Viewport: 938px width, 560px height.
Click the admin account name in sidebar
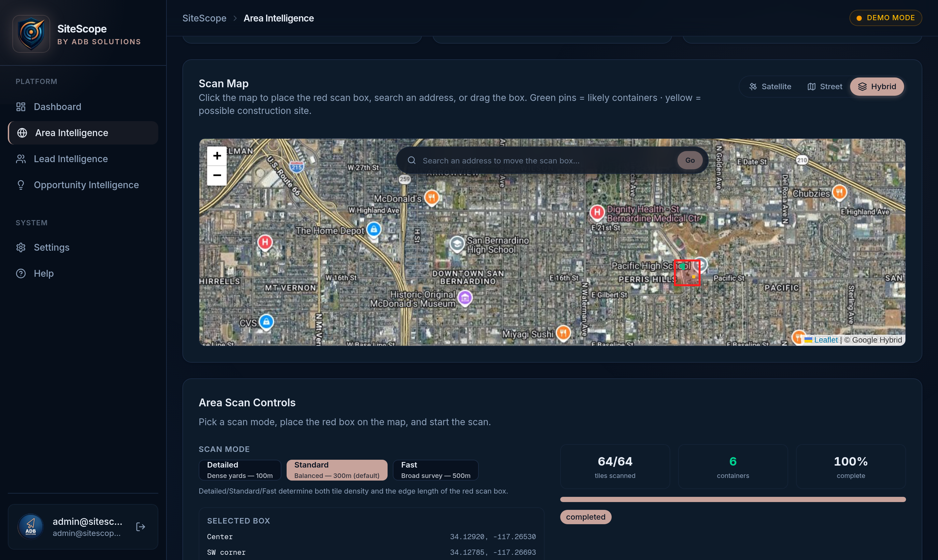point(87,522)
